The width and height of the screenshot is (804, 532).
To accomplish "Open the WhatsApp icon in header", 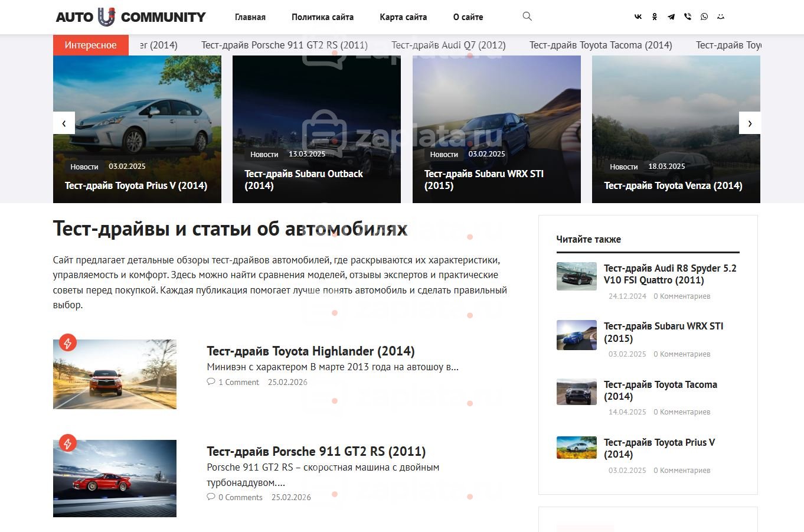I will point(704,17).
